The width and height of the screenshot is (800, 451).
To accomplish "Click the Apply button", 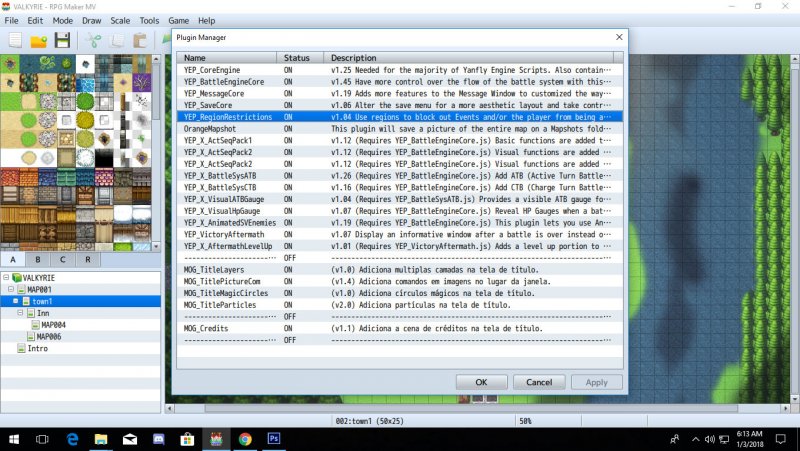I will click(x=597, y=382).
